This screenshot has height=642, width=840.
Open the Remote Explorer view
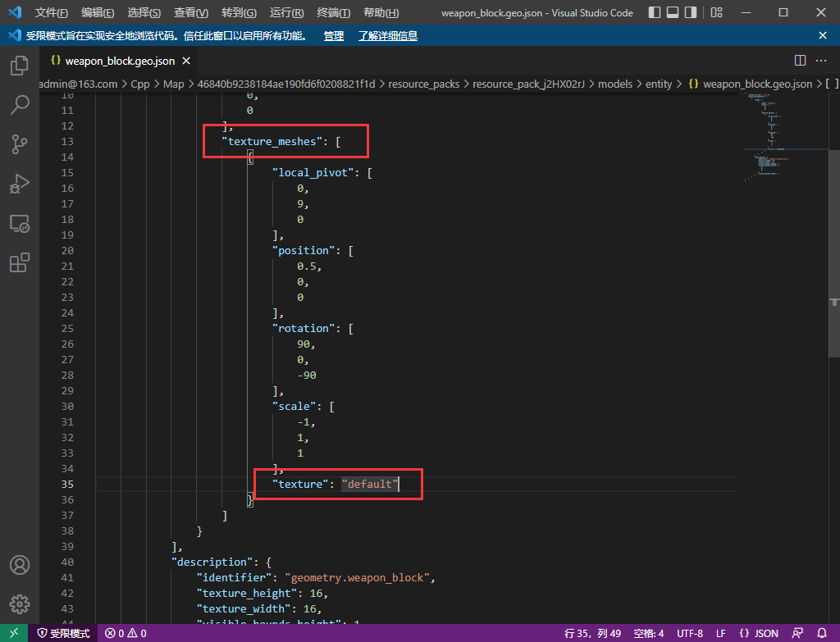(x=20, y=223)
